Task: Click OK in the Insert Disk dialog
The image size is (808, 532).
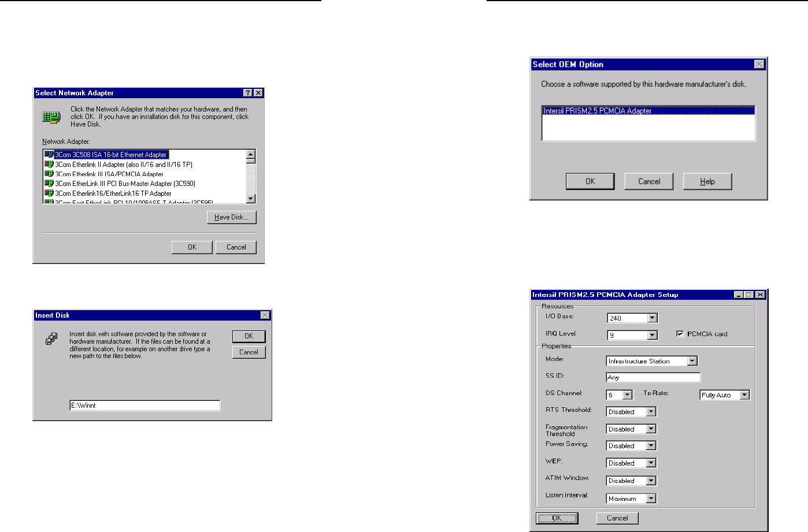Action: [x=249, y=336]
